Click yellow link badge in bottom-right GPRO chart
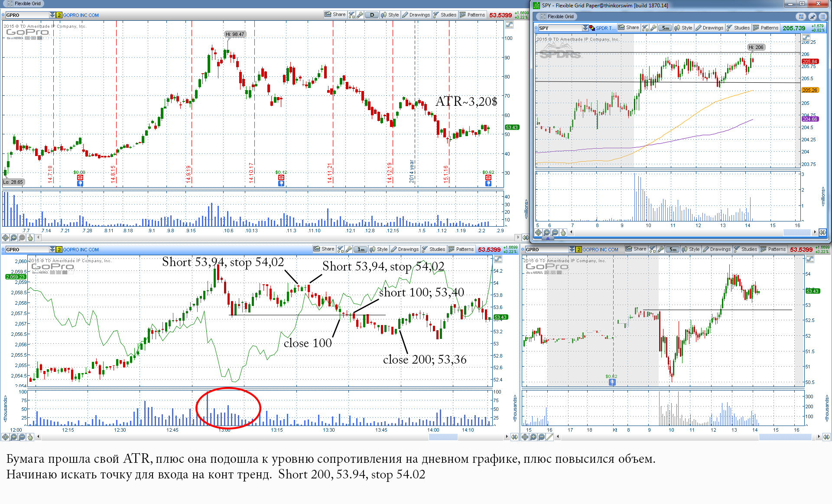Viewport: 832px width, 504px height. 578,249
